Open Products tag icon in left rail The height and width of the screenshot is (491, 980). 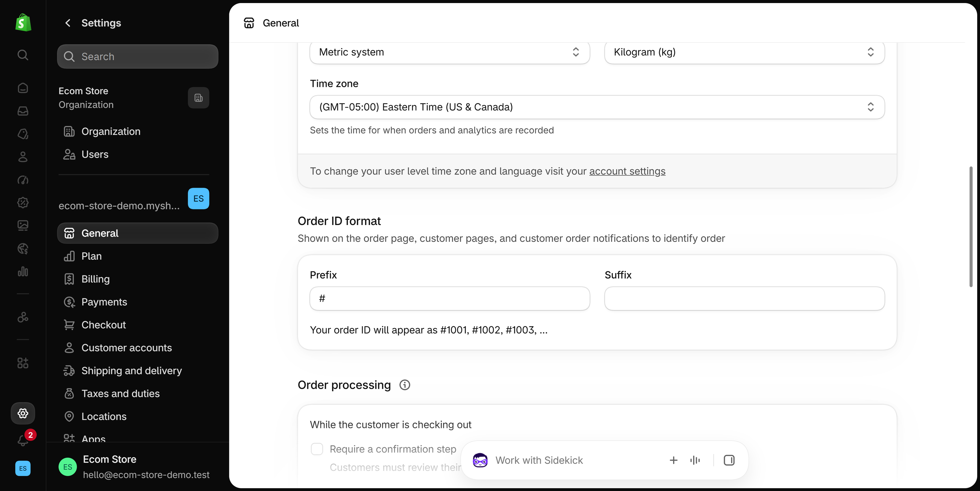[23, 134]
